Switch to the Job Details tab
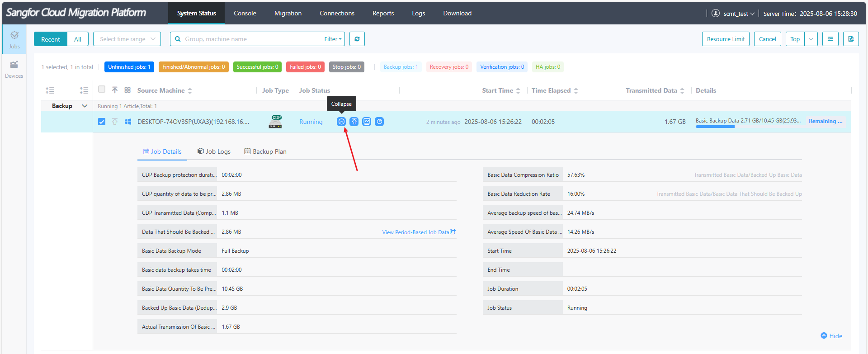868x354 pixels. tap(162, 151)
